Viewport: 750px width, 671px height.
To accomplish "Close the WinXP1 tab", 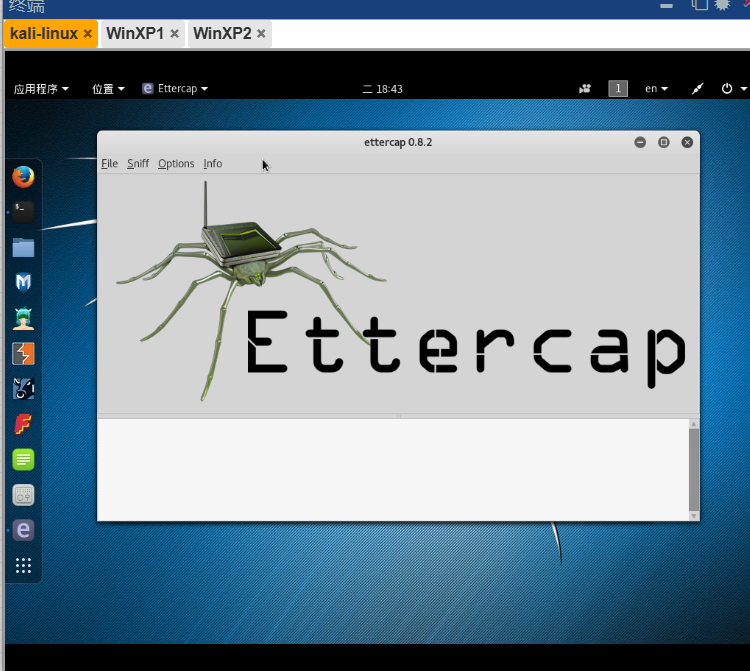I will (175, 33).
